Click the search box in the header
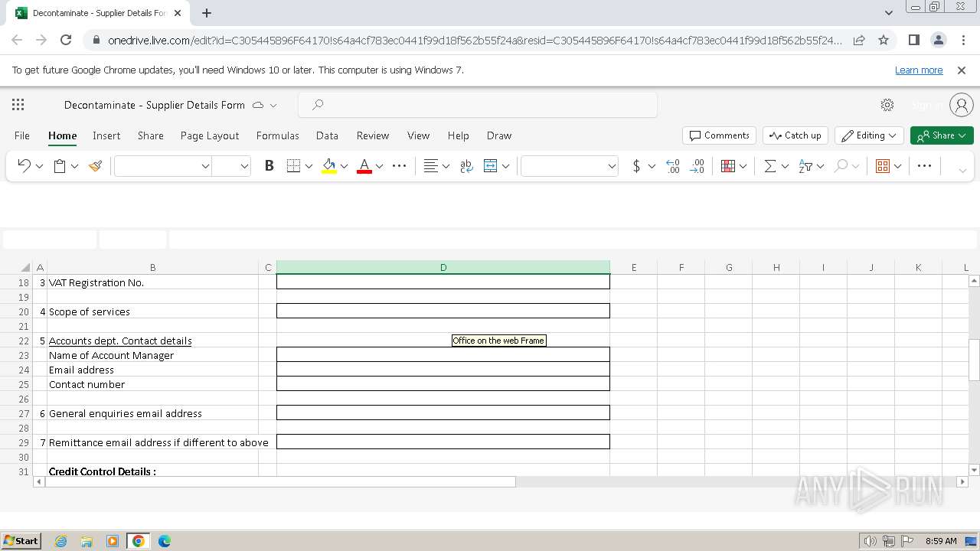The height and width of the screenshot is (551, 980). [x=478, y=105]
